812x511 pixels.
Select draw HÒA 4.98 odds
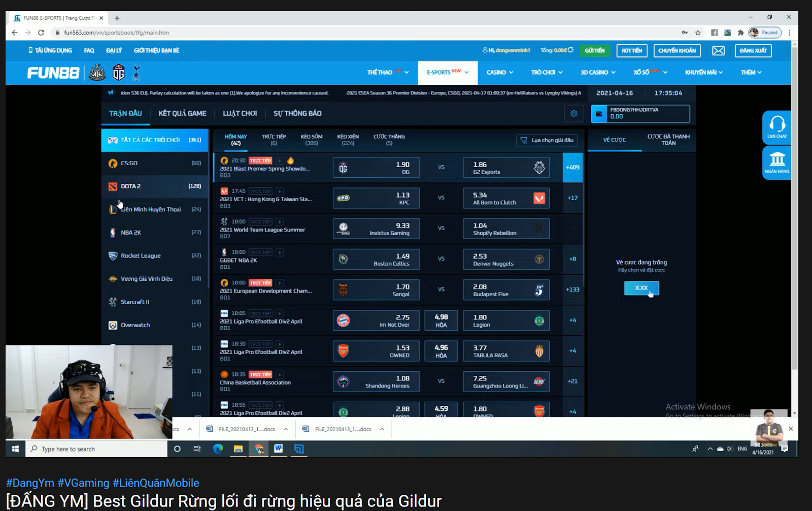coord(441,321)
